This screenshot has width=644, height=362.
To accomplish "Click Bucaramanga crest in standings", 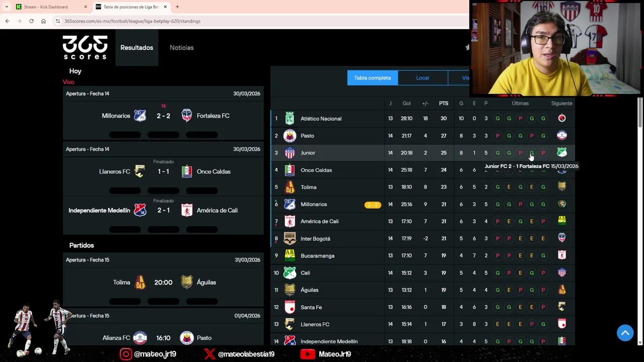I will tap(290, 256).
